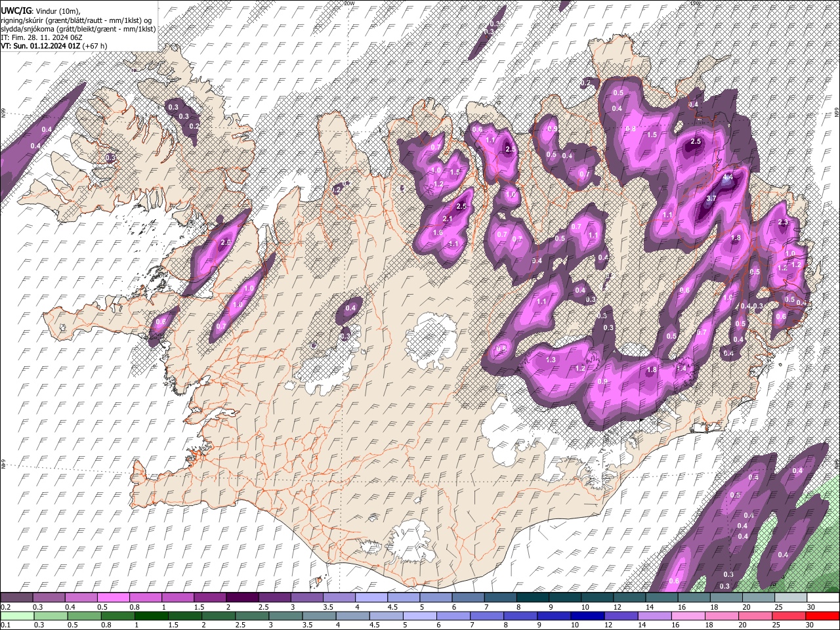840x630 pixels.
Task: Click the top-row legend swatch between 8 and 9
Action: 533,597
